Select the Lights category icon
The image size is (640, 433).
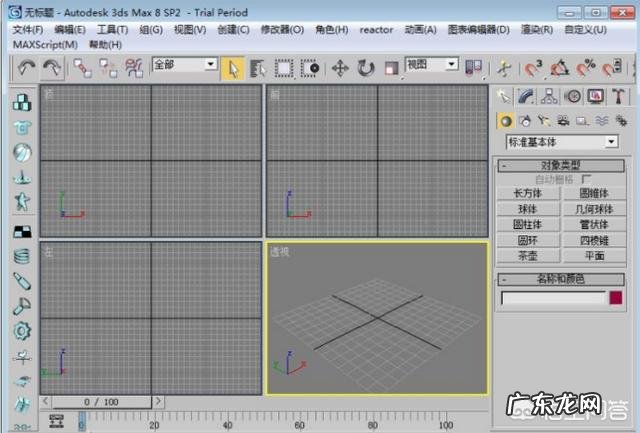pyautogui.click(x=544, y=120)
